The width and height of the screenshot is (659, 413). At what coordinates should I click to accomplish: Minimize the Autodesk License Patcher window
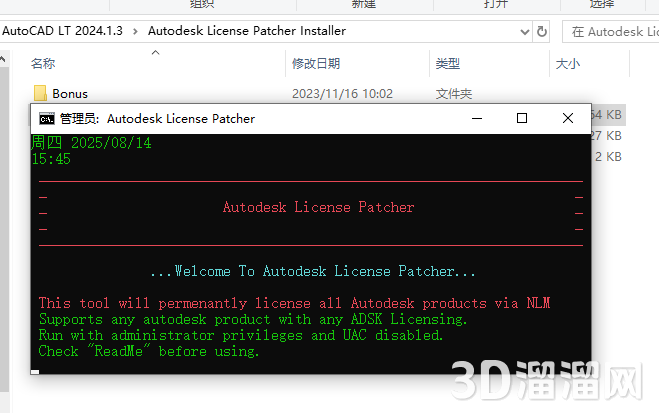point(477,118)
